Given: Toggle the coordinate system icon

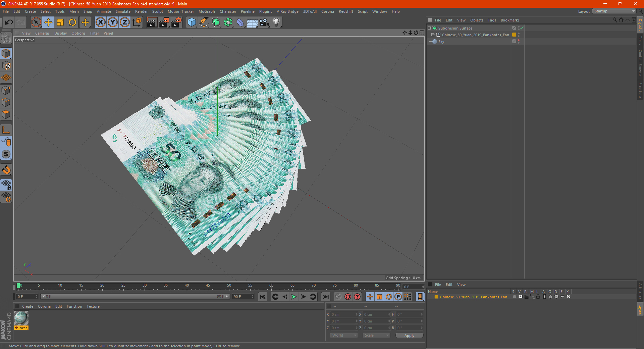Looking at the screenshot, I should pos(137,22).
